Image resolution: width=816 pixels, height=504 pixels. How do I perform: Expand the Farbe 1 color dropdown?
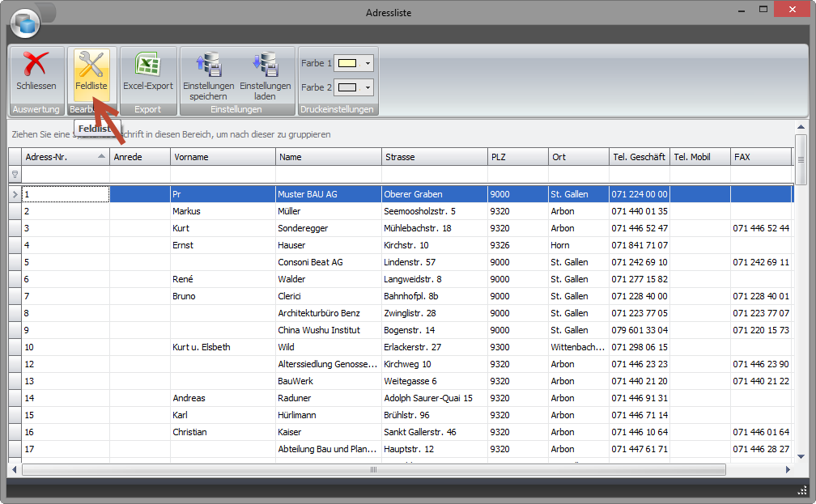pyautogui.click(x=368, y=63)
